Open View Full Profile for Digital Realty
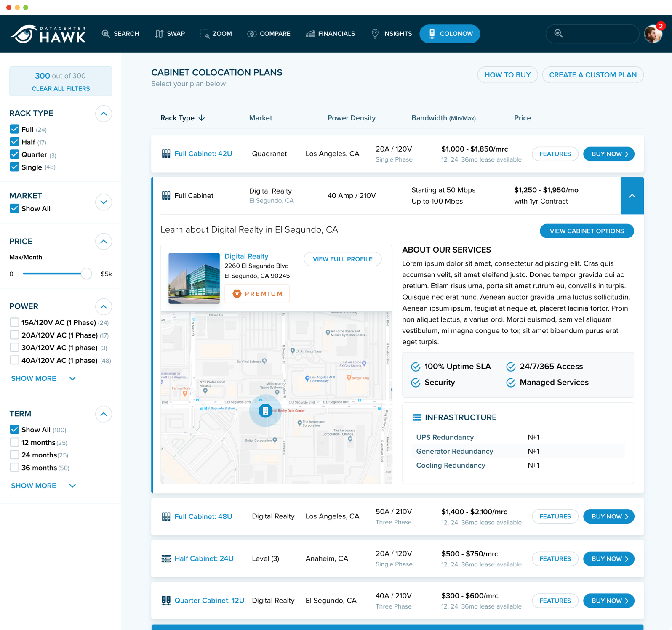Viewport: 672px width, 630px height. 343,259
